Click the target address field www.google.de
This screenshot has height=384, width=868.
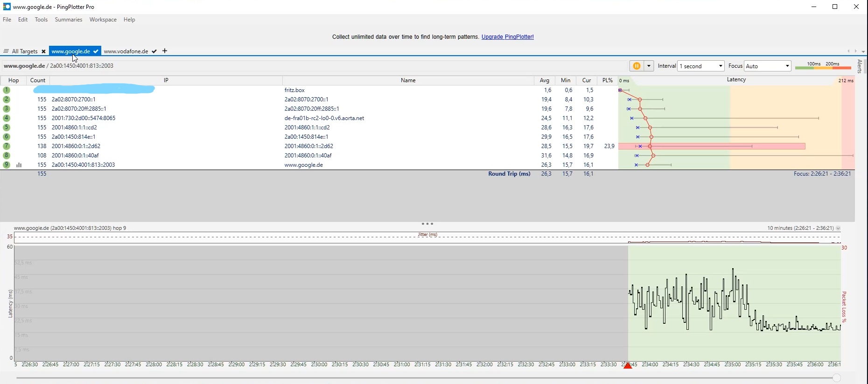coord(315,66)
